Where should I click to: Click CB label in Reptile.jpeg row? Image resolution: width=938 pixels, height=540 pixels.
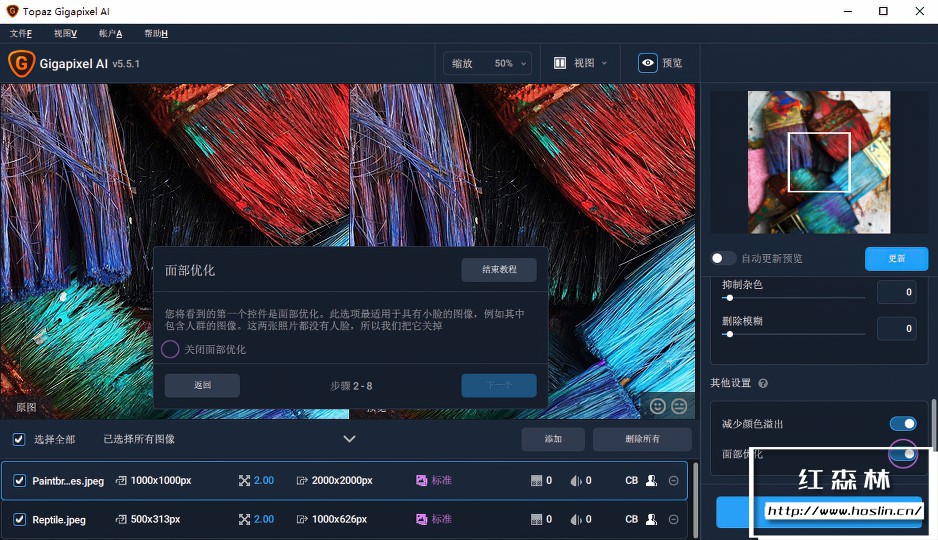tap(632, 519)
